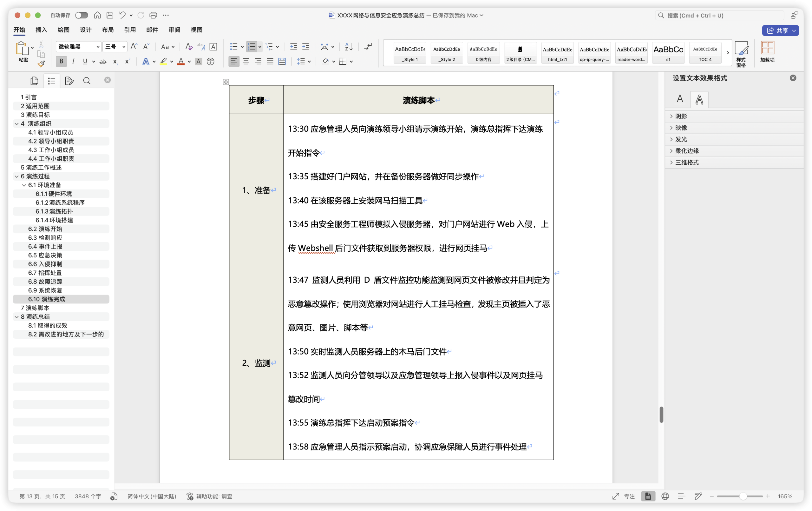
Task: Click the zoom slider handle
Action: point(743,496)
